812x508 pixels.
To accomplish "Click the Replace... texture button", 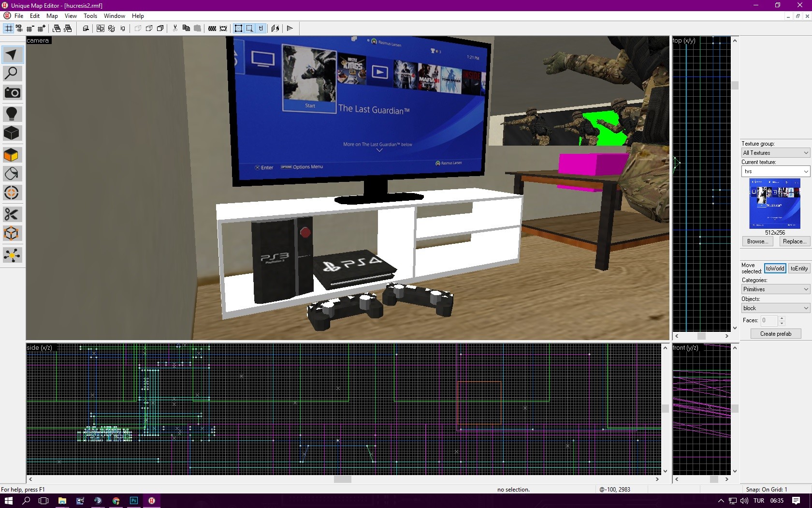I will coord(794,241).
